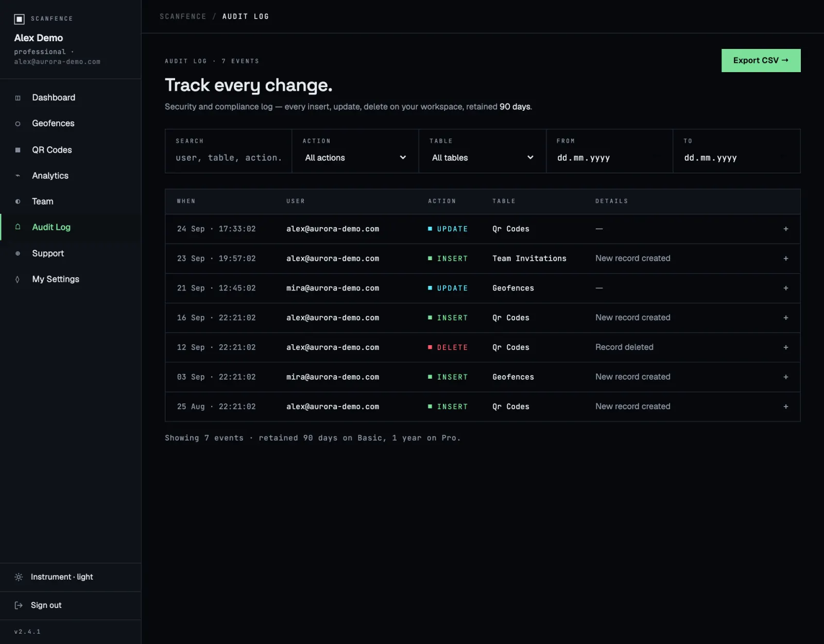Click the Audit Log bell icon

[18, 227]
